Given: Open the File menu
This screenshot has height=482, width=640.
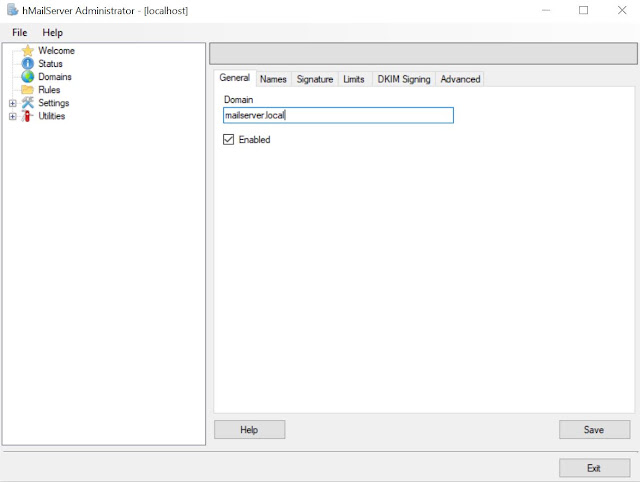Looking at the screenshot, I should (20, 33).
